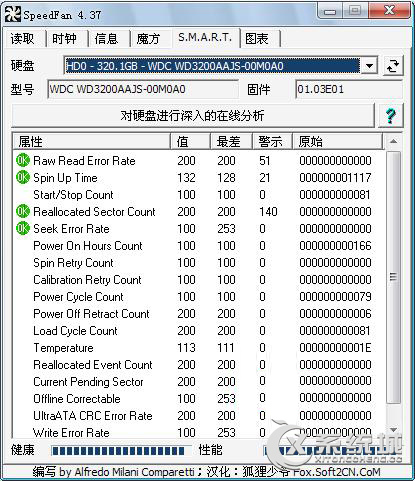Image resolution: width=415 pixels, height=481 pixels.
Task: Click the scroll up arrow of attribute list
Action: (x=393, y=141)
